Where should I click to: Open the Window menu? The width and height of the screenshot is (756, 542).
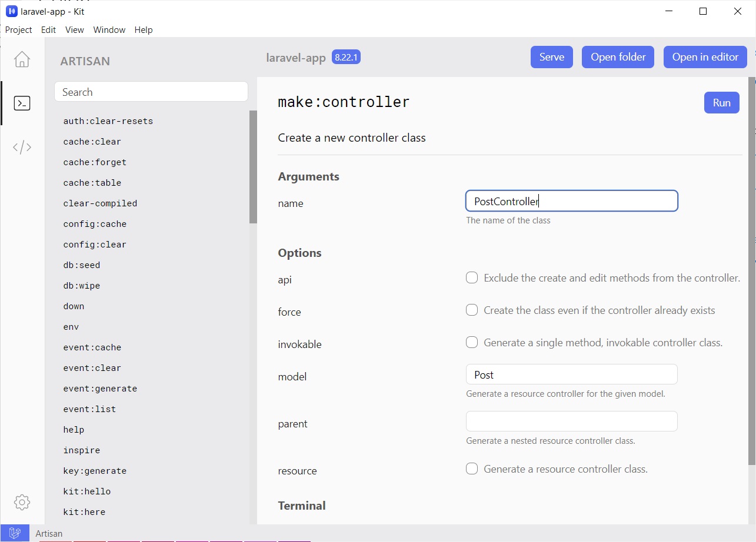[109, 29]
